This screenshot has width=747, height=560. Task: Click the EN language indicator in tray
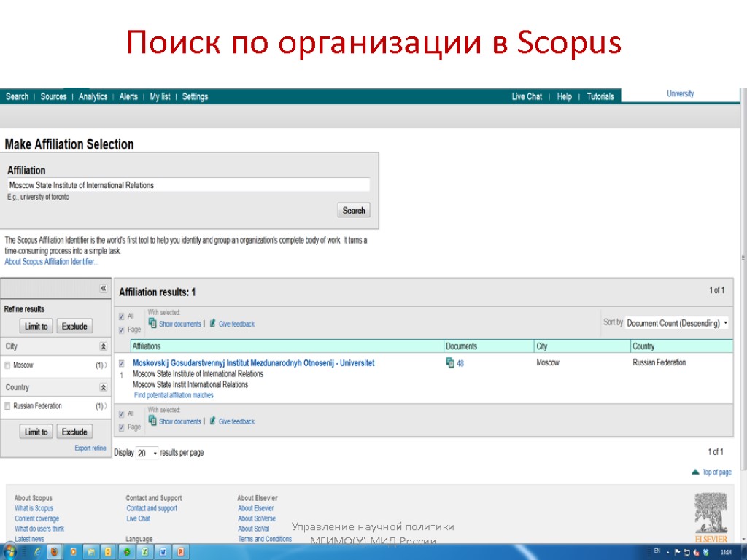657,551
